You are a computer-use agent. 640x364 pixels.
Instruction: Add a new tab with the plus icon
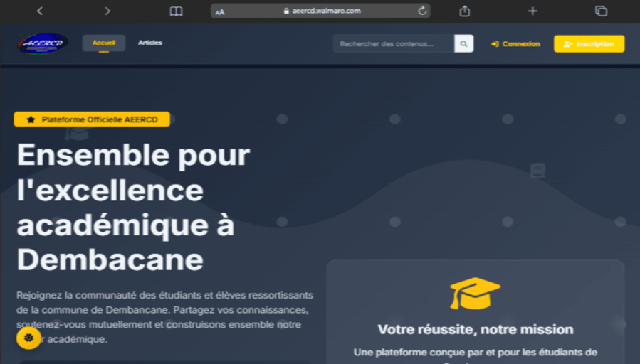click(x=533, y=11)
